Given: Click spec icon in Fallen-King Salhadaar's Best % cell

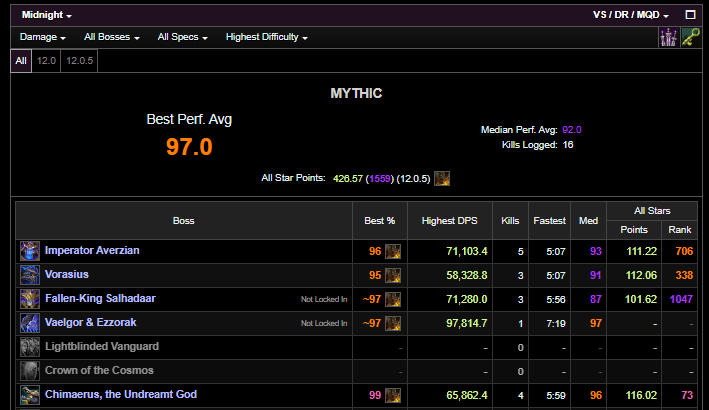Looking at the screenshot, I should [x=393, y=299].
